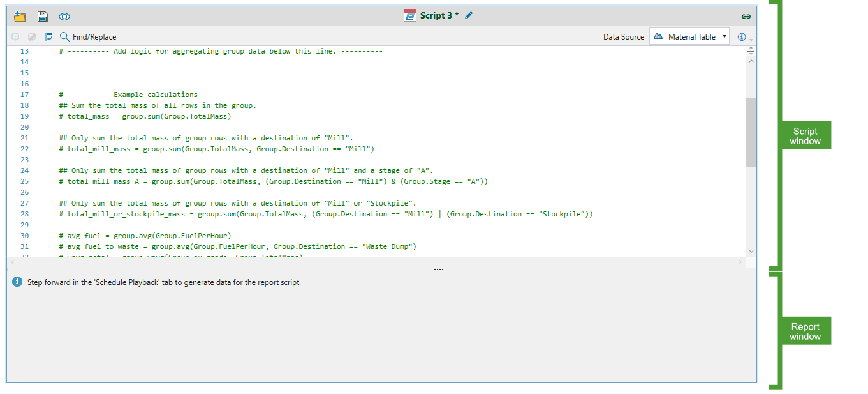This screenshot has height=394, width=868.
Task: Click the vertical scrollbar down arrow
Action: (x=751, y=252)
